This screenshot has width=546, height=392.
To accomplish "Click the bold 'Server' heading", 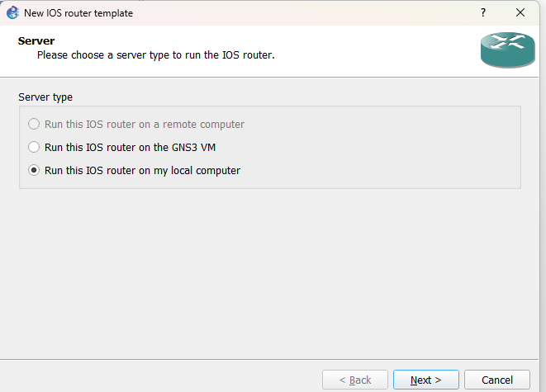I will tap(36, 40).
